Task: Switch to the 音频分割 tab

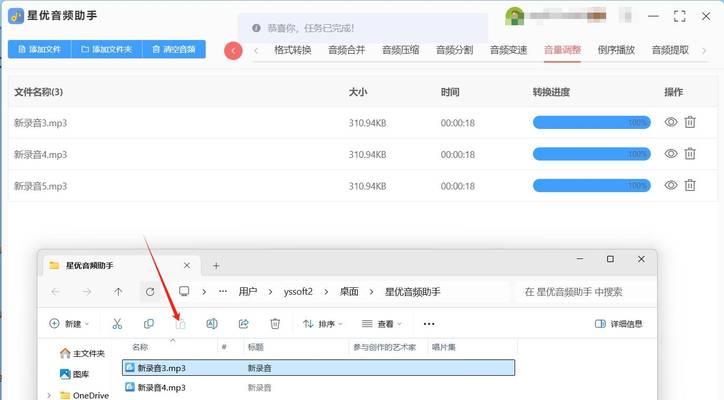Action: (x=454, y=50)
